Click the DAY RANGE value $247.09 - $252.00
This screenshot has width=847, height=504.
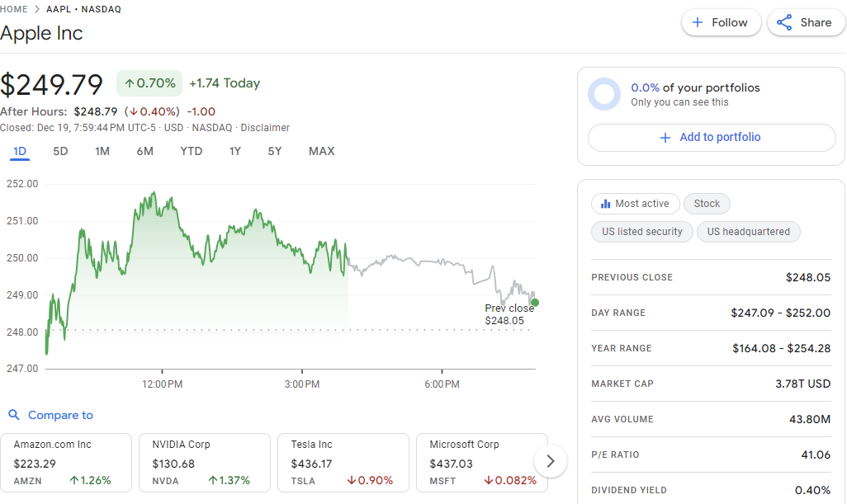coord(781,313)
